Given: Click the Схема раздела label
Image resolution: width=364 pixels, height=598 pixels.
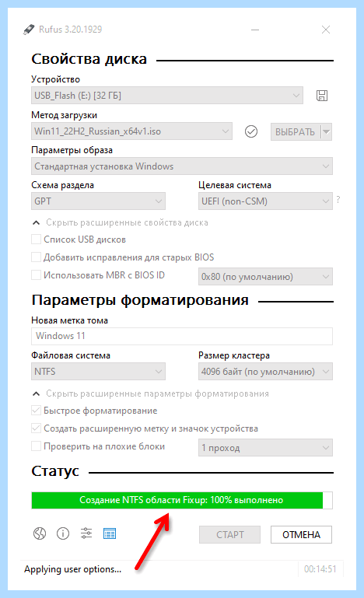Looking at the screenshot, I should [62, 185].
